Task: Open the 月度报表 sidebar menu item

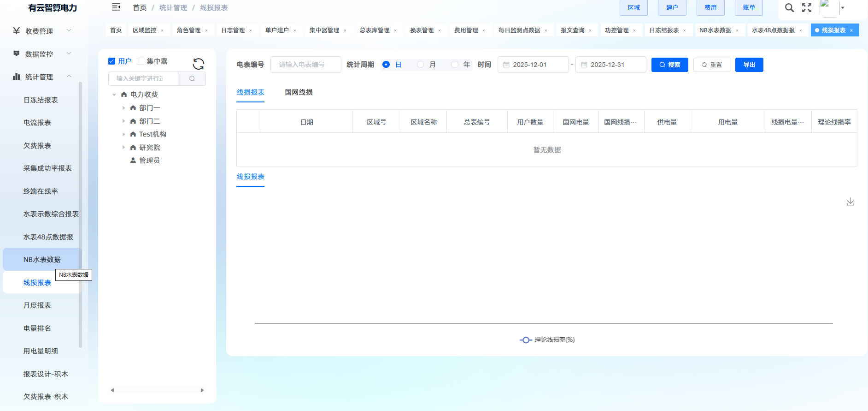Action: coord(37,305)
